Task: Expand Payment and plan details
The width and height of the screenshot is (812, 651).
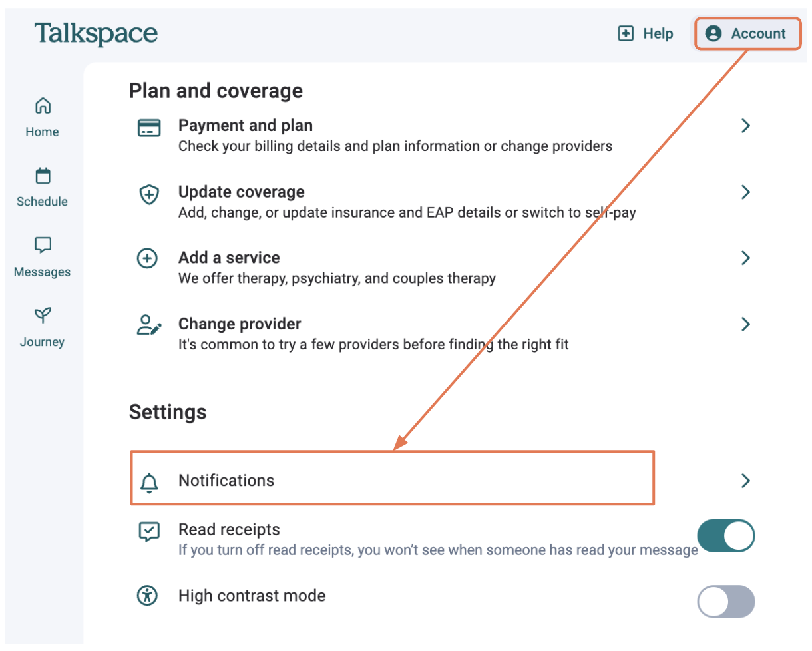Action: [745, 125]
